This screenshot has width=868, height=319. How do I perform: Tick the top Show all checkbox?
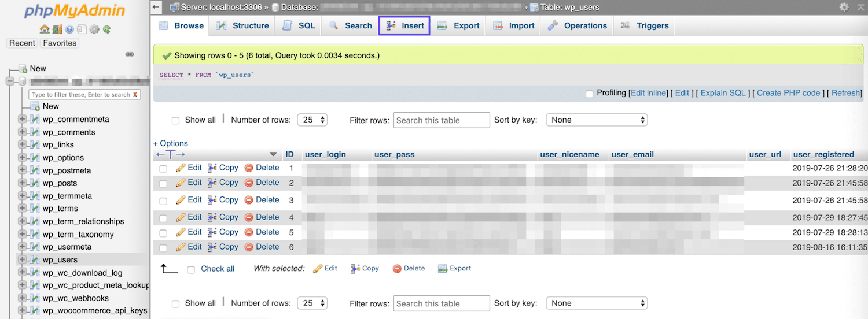pyautogui.click(x=175, y=121)
